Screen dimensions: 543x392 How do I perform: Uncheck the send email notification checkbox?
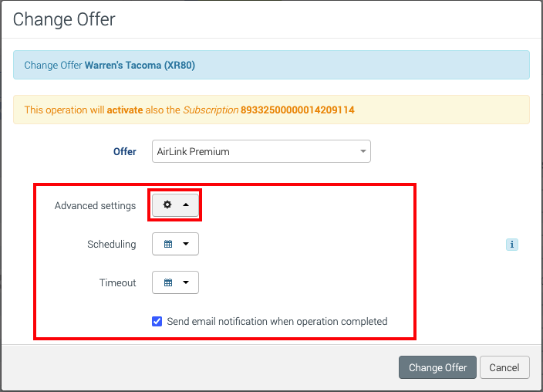pos(157,321)
